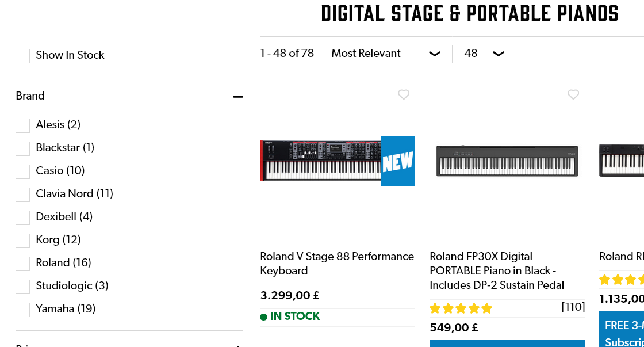Tick the Casio brand checkbox
Image resolution: width=644 pixels, height=347 pixels.
(x=23, y=171)
